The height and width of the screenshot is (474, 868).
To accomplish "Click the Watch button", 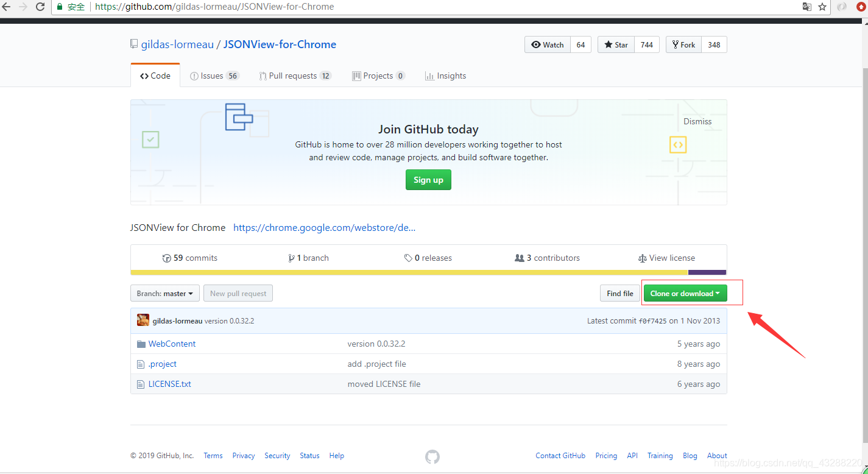I will click(548, 44).
